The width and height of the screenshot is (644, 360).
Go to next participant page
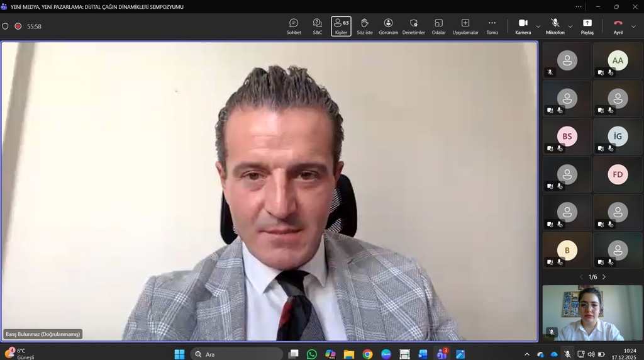[604, 277]
